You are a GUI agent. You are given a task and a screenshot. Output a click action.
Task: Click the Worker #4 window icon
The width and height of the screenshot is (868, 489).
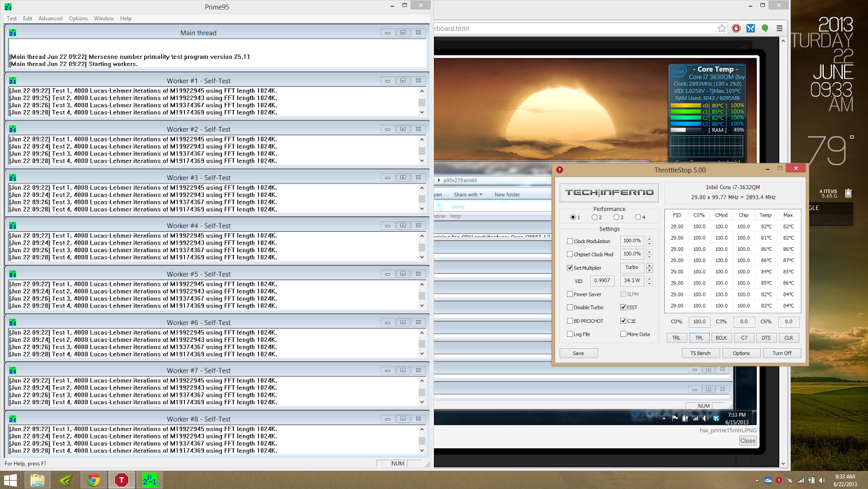click(x=13, y=226)
